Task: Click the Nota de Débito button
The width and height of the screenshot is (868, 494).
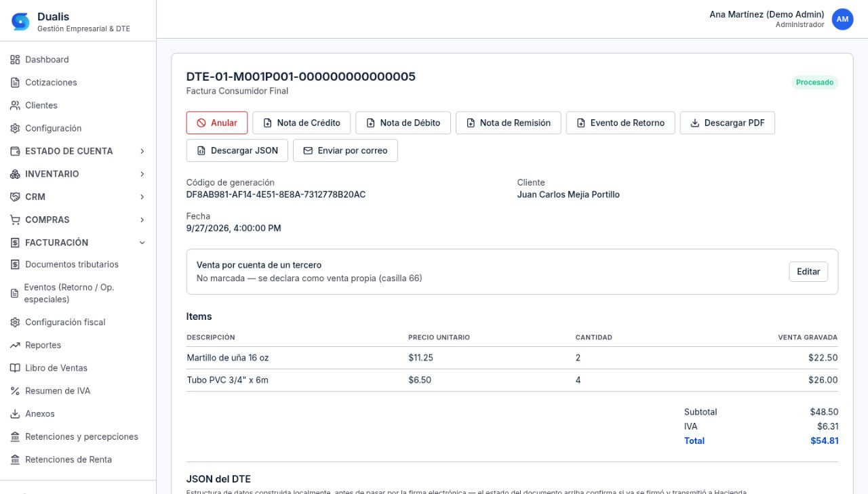Action: tap(403, 123)
